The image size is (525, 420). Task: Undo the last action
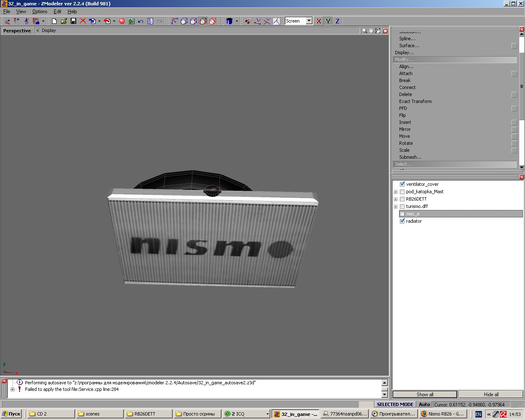click(x=141, y=21)
